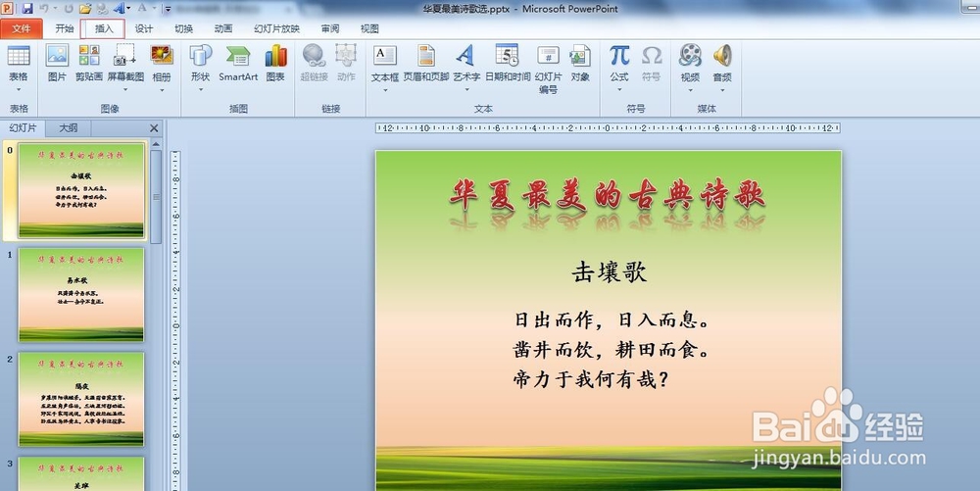
Task: Insert a SmartArt graphic
Action: [x=238, y=63]
